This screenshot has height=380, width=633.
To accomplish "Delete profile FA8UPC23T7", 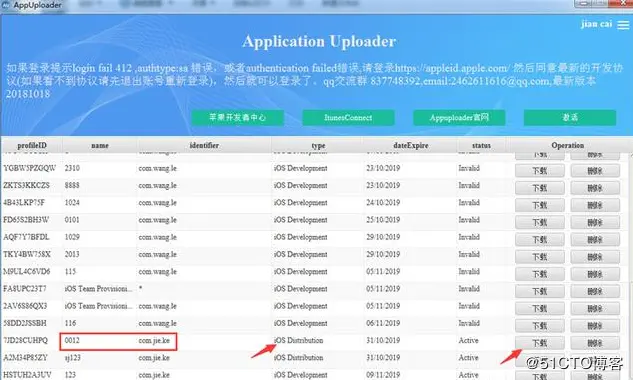I will [x=595, y=292].
